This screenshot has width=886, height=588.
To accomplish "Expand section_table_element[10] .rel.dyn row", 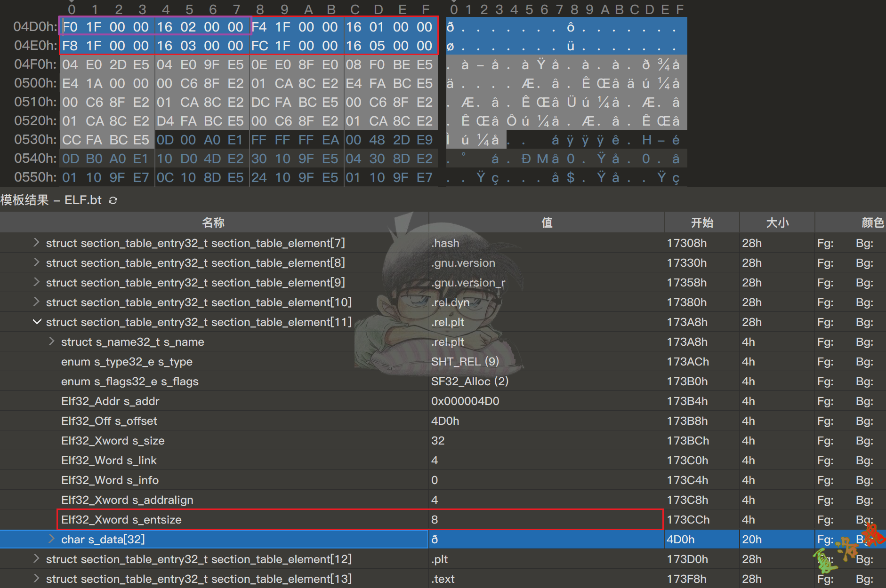I will [36, 302].
